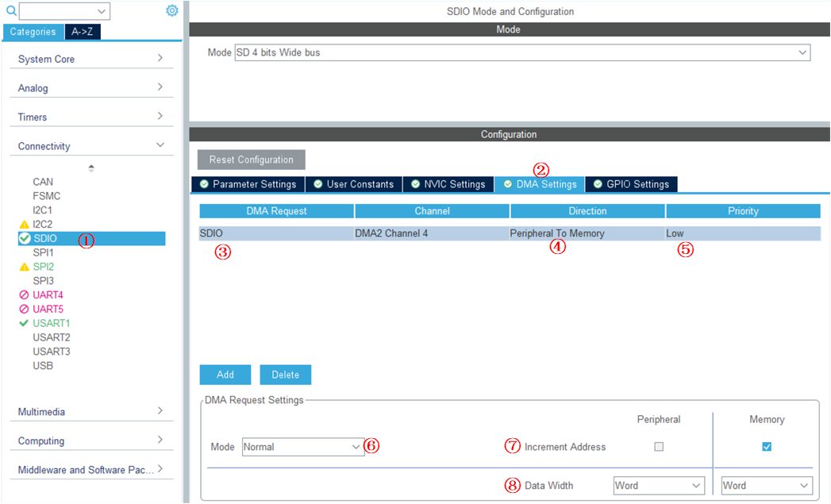This screenshot has height=504, width=831.
Task: Click the settings gear icon
Action: [171, 10]
